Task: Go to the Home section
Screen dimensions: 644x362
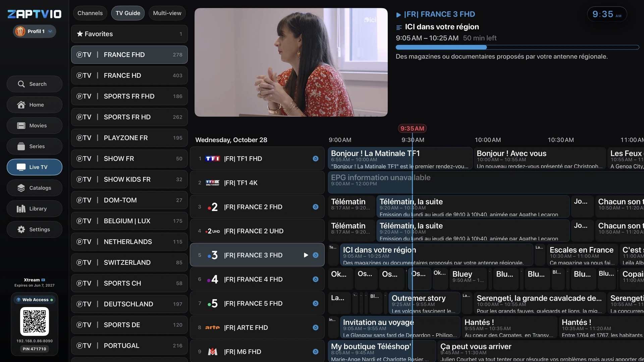Action: [x=34, y=105]
